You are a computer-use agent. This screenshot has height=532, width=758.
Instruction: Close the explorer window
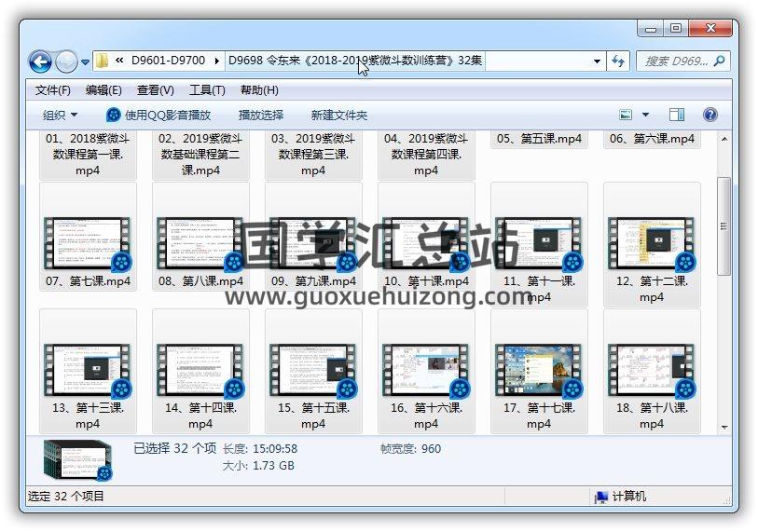(x=710, y=29)
